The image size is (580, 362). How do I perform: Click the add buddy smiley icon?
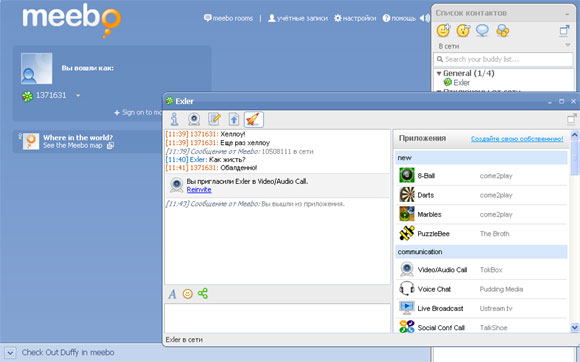click(443, 30)
